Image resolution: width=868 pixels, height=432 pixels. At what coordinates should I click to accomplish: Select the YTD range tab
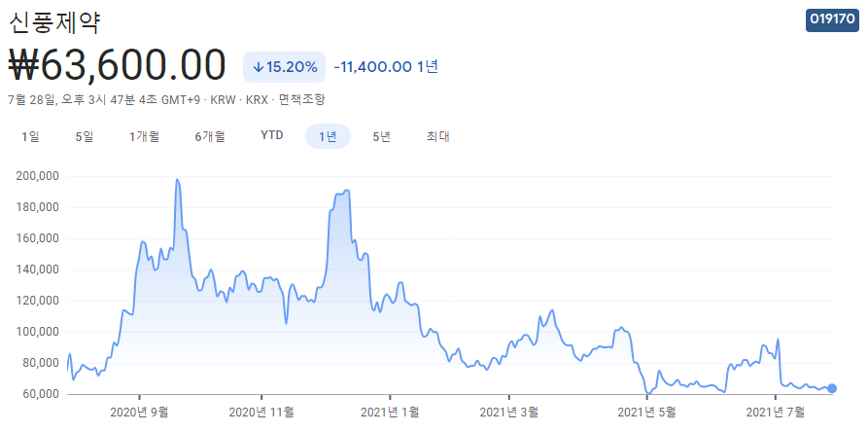(272, 135)
